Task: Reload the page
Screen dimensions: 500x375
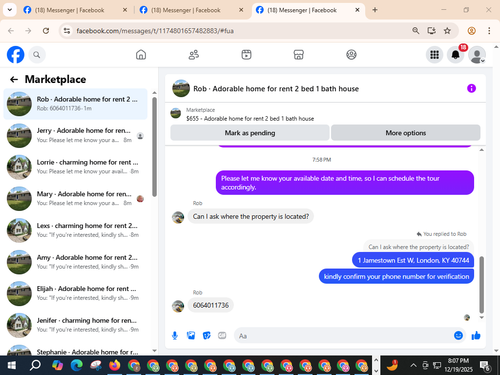Action: [x=46, y=31]
